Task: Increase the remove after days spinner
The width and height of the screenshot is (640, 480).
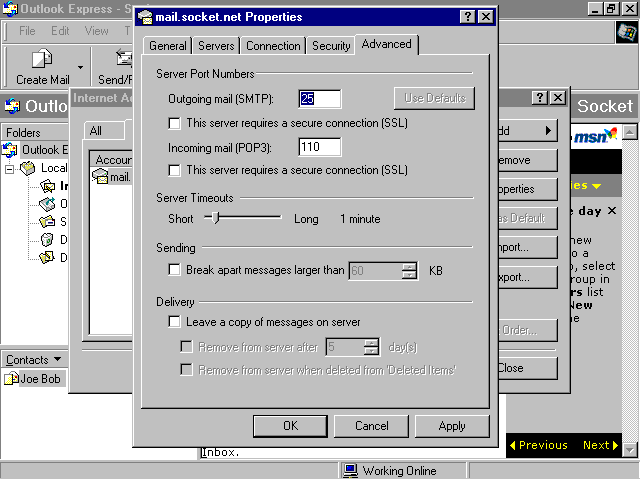Action: [371, 343]
